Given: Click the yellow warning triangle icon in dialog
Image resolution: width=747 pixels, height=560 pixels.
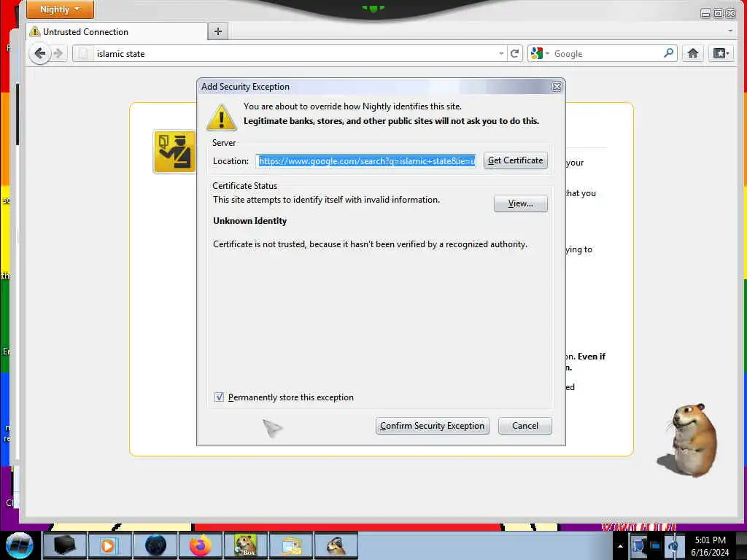Looking at the screenshot, I should click(222, 117).
